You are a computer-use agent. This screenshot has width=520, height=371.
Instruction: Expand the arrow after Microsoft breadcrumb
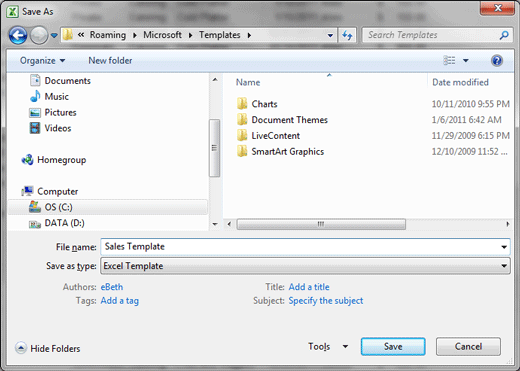tap(190, 35)
